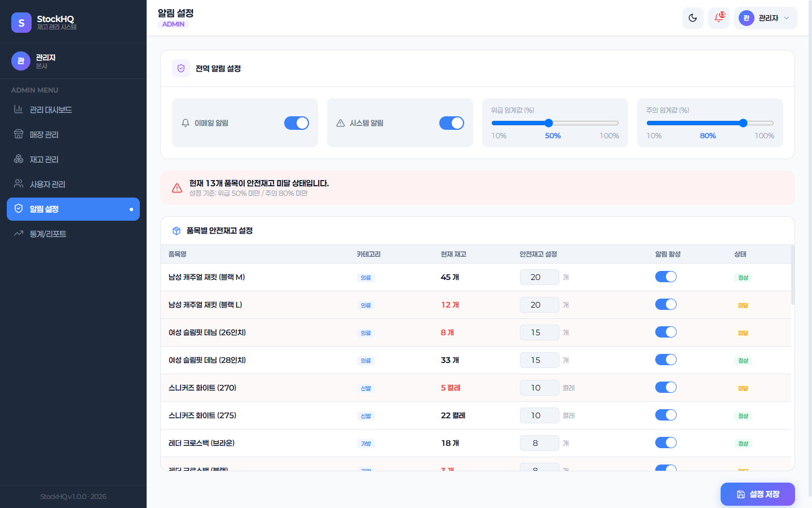Open 관리 대시보드 menu

[73, 110]
